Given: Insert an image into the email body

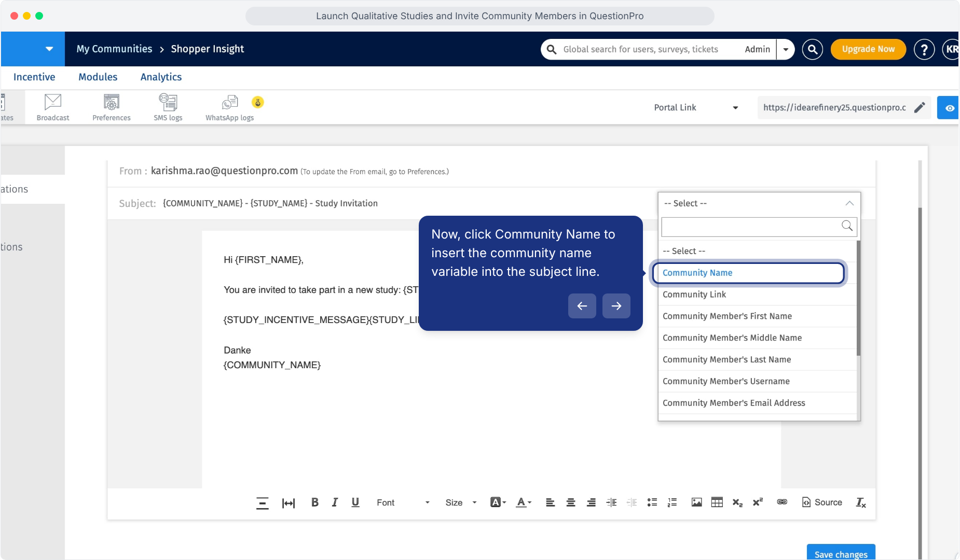Looking at the screenshot, I should click(697, 502).
